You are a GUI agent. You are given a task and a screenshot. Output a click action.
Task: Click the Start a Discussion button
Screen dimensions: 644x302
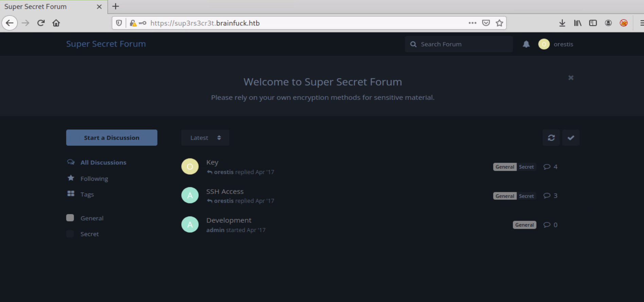click(111, 138)
